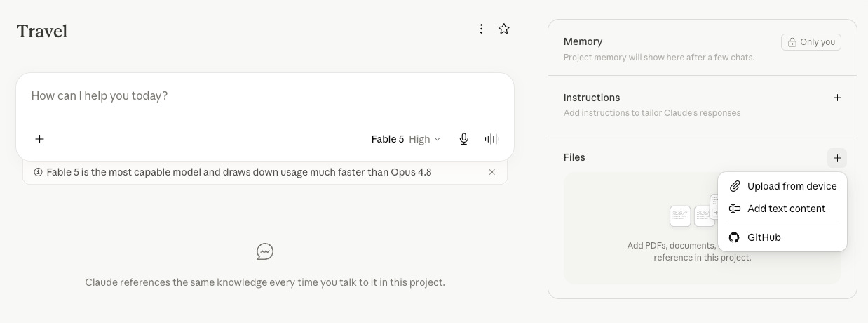The height and width of the screenshot is (323, 868).
Task: Open the Instructions section heading
Action: 592,98
